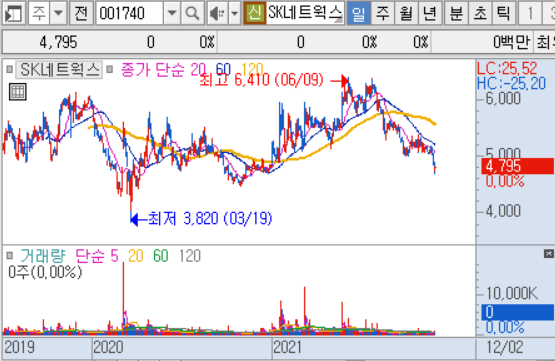Select the 주 market type field
This screenshot has height=361, width=555.
pos(39,13)
